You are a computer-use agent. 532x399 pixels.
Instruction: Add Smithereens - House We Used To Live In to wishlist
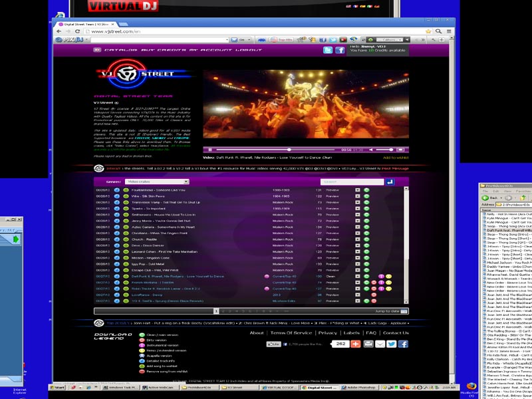click(x=126, y=215)
